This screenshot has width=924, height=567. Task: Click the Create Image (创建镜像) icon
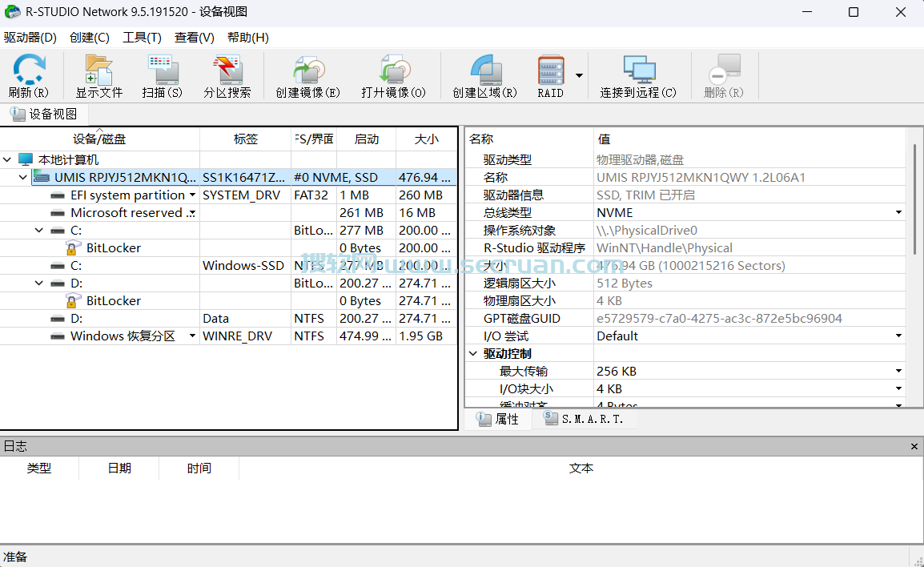click(308, 70)
